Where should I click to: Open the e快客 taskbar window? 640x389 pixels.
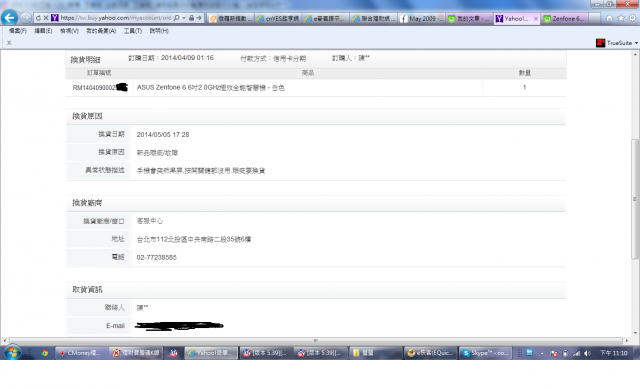click(x=431, y=353)
